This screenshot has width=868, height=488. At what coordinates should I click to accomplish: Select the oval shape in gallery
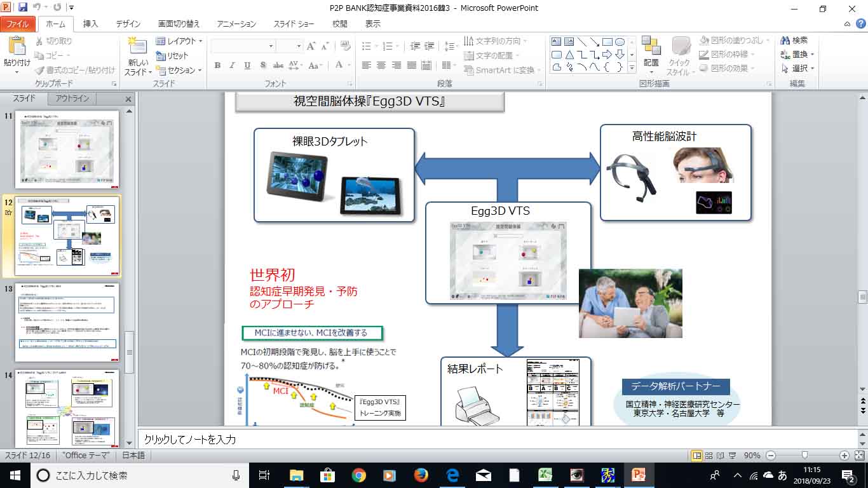point(620,42)
